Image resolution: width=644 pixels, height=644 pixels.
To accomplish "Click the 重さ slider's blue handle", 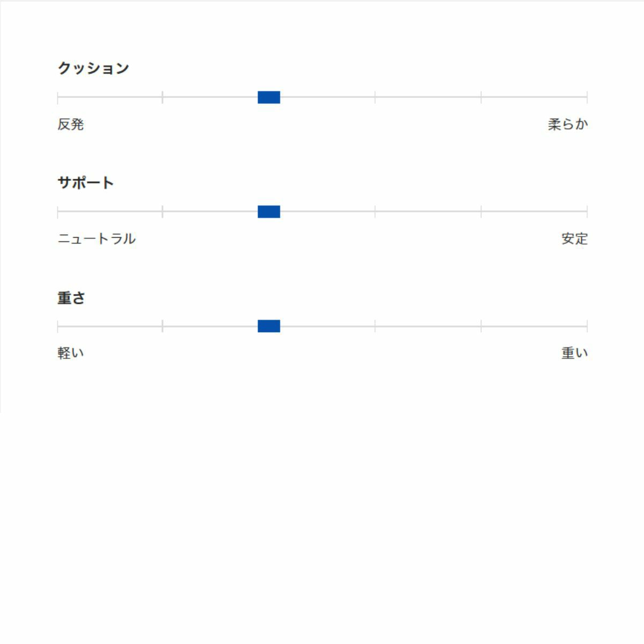I will pos(269,326).
